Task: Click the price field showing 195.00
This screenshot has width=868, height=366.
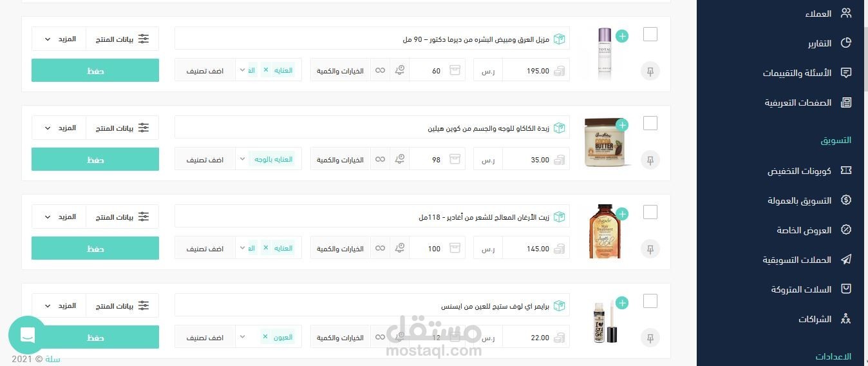Action: 536,71
